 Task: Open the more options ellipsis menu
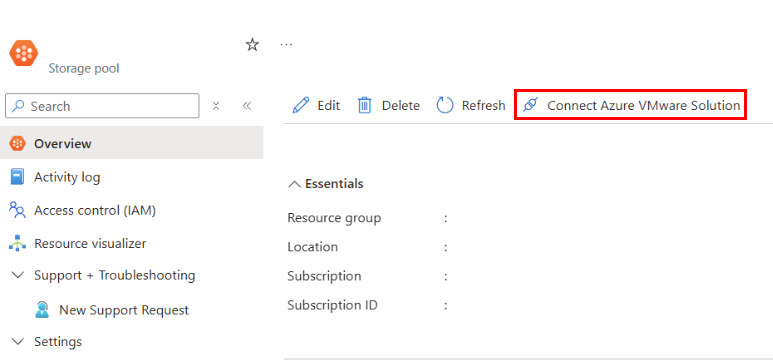(x=286, y=45)
